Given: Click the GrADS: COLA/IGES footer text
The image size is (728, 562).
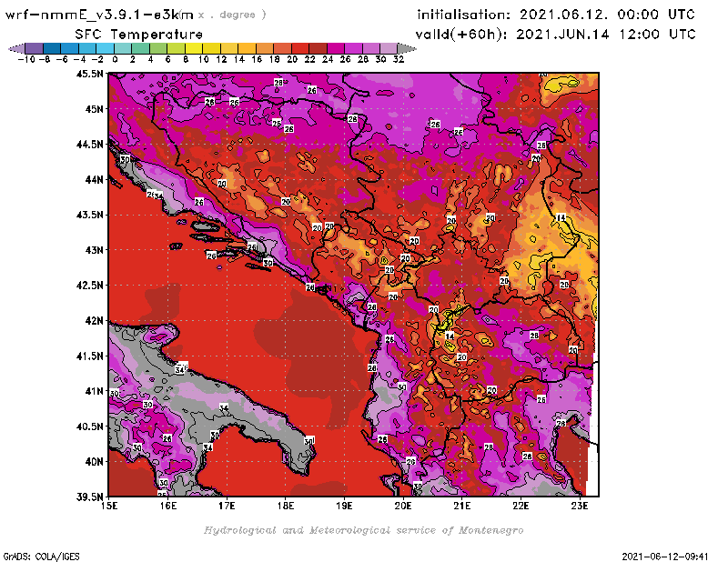Looking at the screenshot, I should pyautogui.click(x=41, y=557).
